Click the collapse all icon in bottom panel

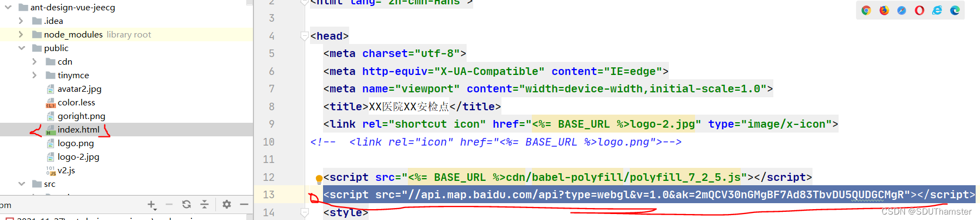click(204, 205)
